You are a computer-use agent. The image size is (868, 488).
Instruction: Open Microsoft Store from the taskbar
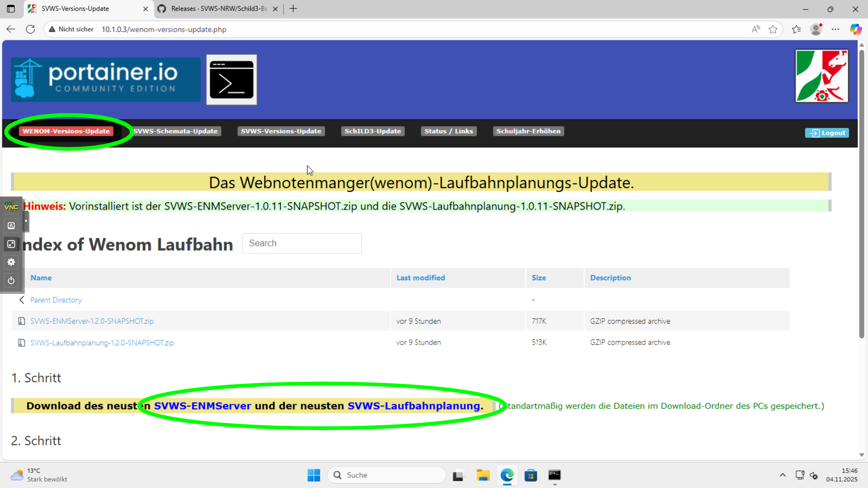pos(531,475)
